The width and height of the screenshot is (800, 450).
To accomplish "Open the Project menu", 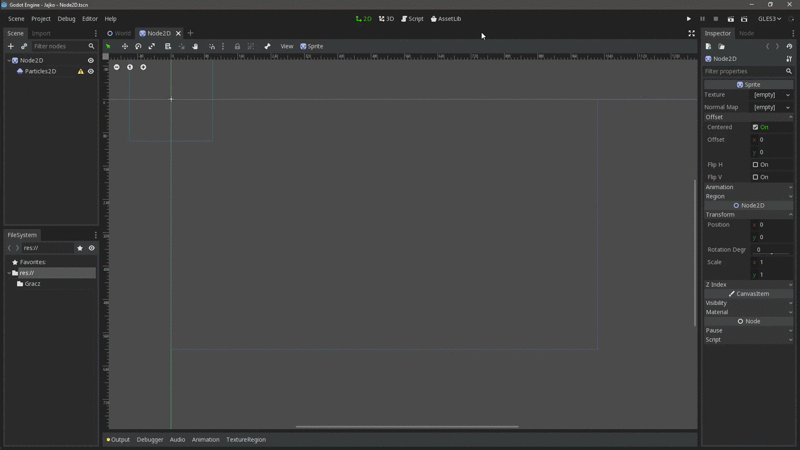I will tap(41, 19).
